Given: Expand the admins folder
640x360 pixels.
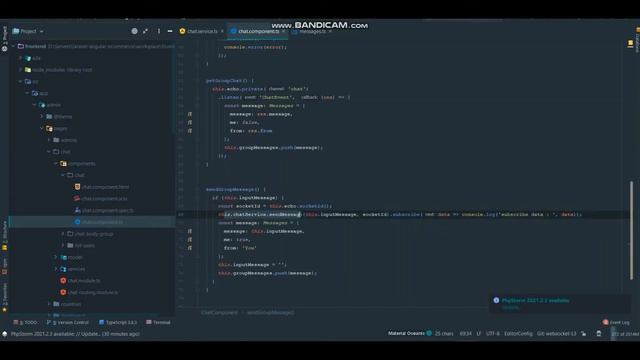Looking at the screenshot, I should 49,140.
